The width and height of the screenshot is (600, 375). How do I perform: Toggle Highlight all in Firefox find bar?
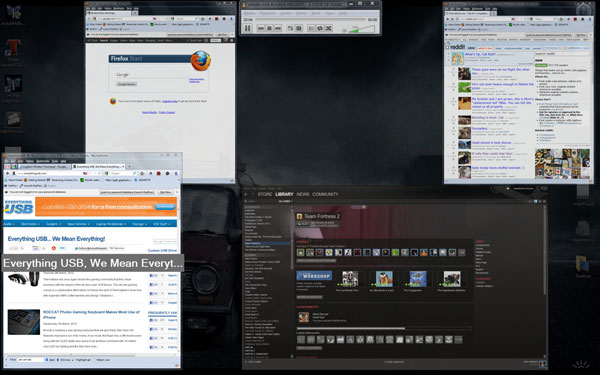click(82, 360)
